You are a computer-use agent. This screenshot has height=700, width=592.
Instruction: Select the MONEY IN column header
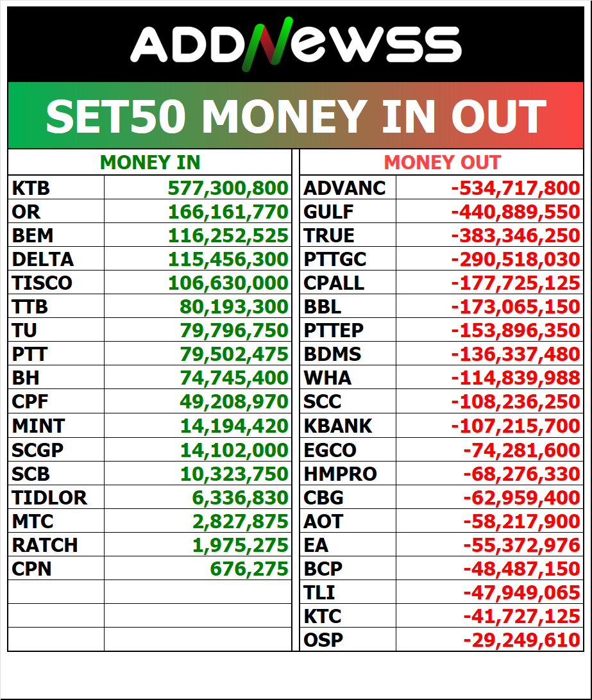pos(150,163)
